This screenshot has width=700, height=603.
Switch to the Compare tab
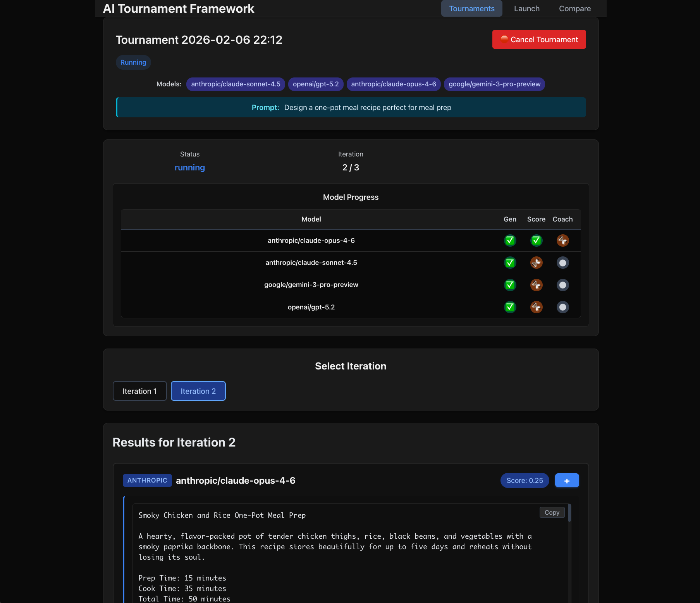click(x=574, y=8)
